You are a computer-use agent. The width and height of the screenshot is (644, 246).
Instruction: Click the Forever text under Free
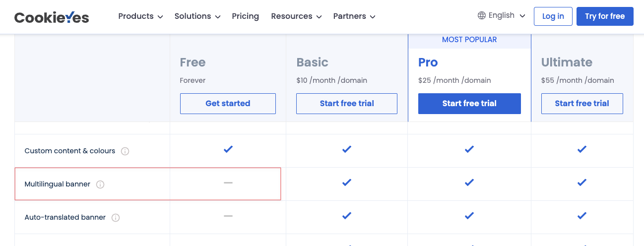pos(193,80)
